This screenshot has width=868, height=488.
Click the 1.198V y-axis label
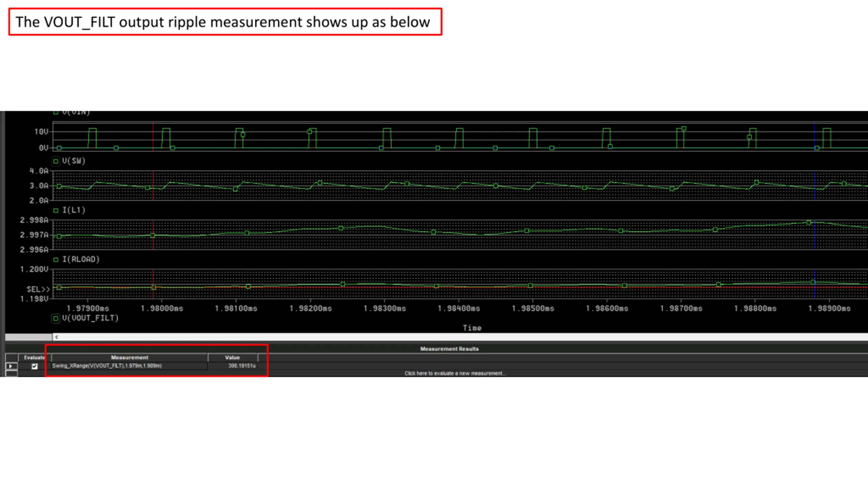34,299
